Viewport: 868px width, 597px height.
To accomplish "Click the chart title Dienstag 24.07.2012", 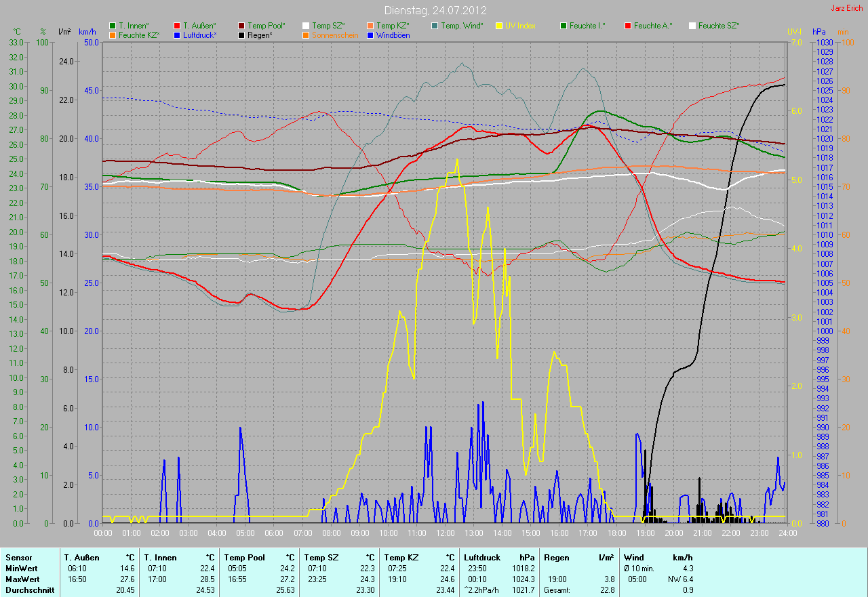I will 434,10.
